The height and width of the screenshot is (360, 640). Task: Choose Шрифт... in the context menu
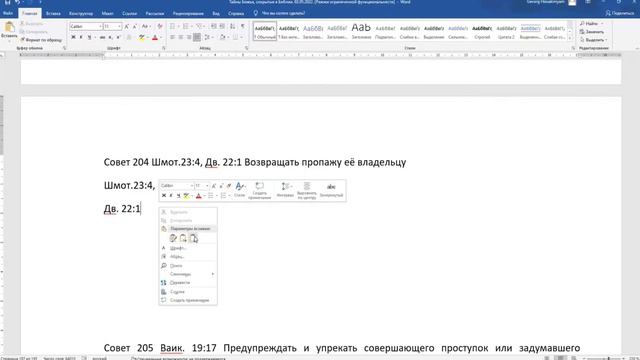click(x=188, y=248)
